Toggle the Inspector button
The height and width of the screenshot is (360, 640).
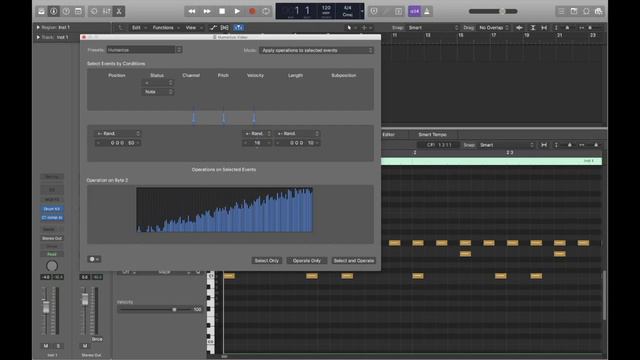point(53,11)
